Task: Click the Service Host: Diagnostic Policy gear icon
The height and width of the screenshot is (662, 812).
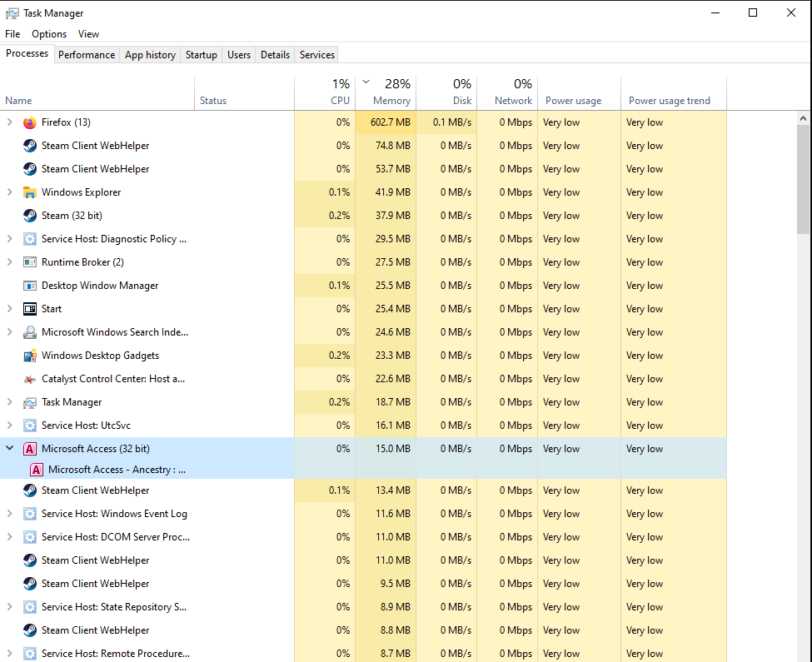Action: pos(29,239)
